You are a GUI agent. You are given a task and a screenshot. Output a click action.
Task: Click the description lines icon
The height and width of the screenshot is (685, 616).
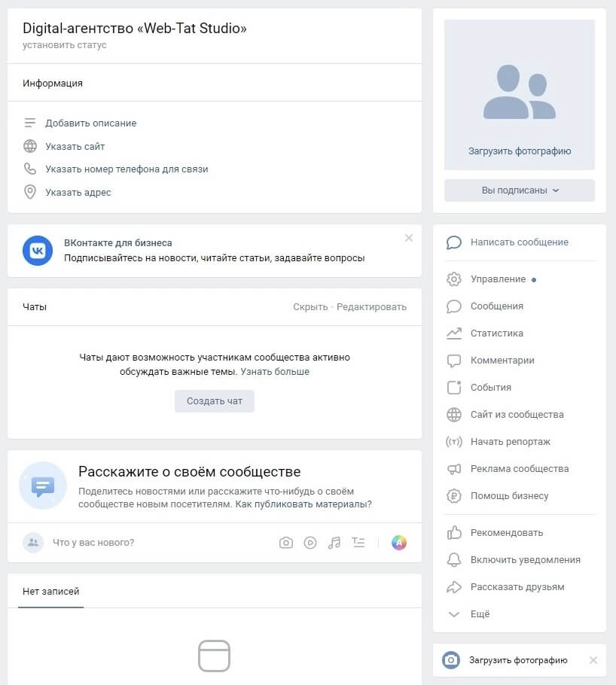pos(29,123)
